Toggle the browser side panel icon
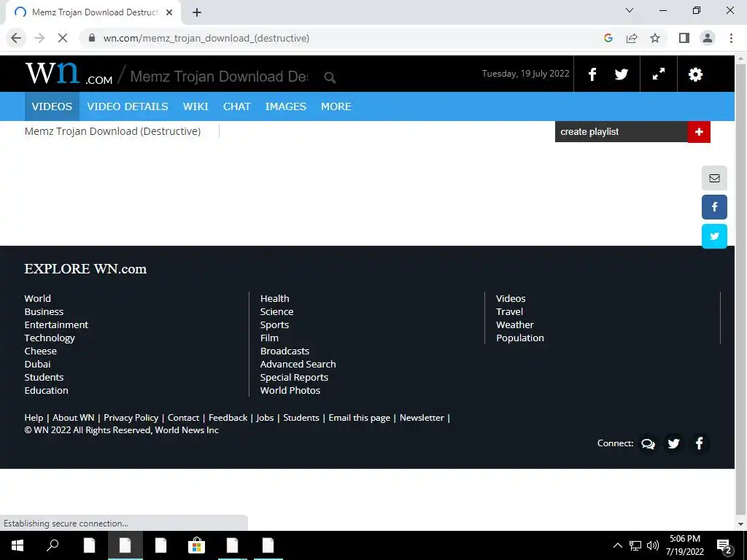The image size is (747, 560). (x=684, y=38)
